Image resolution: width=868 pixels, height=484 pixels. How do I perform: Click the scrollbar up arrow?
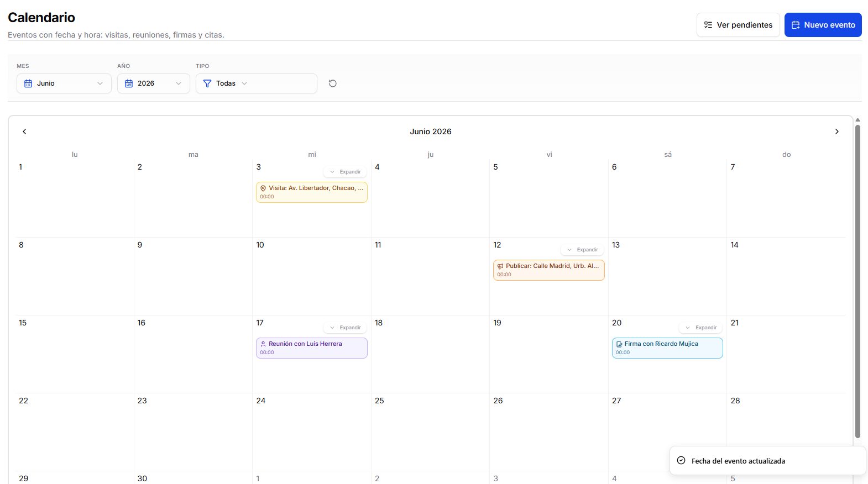(x=857, y=120)
